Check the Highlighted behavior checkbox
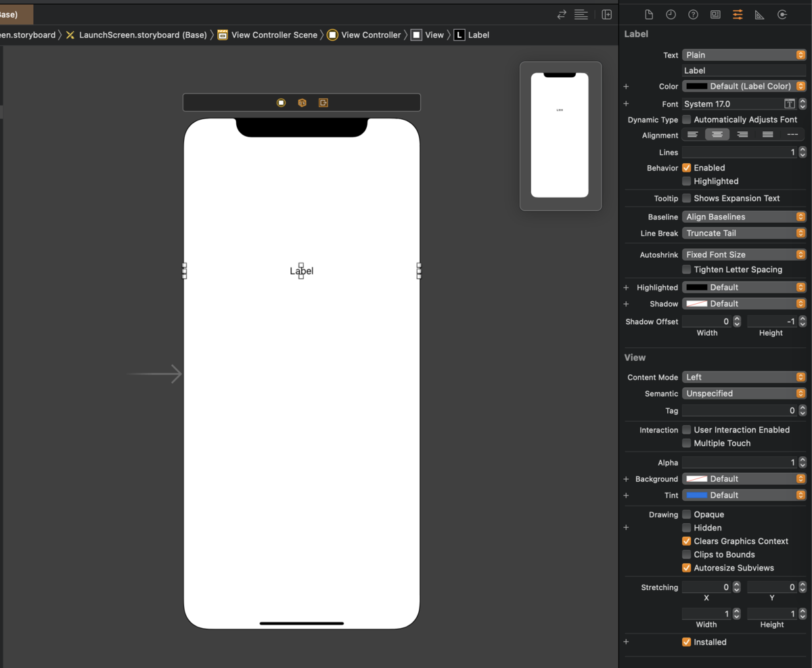This screenshot has height=668, width=812. click(x=687, y=181)
